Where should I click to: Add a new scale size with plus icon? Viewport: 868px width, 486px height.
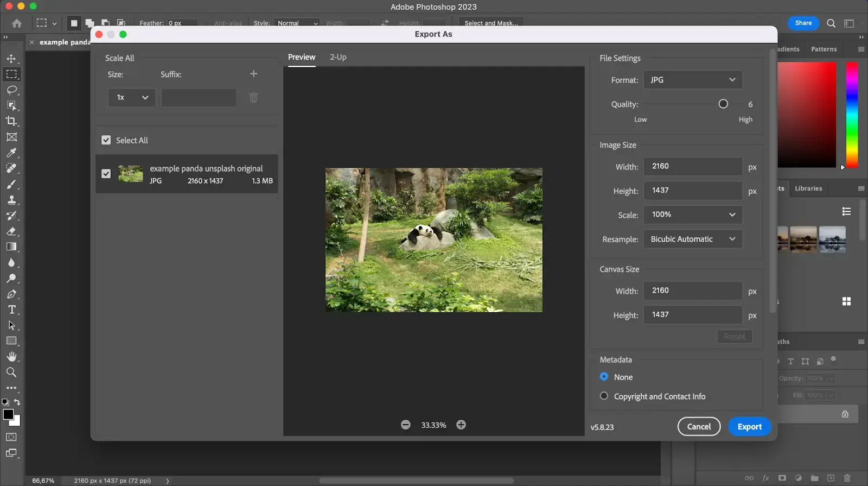click(253, 74)
